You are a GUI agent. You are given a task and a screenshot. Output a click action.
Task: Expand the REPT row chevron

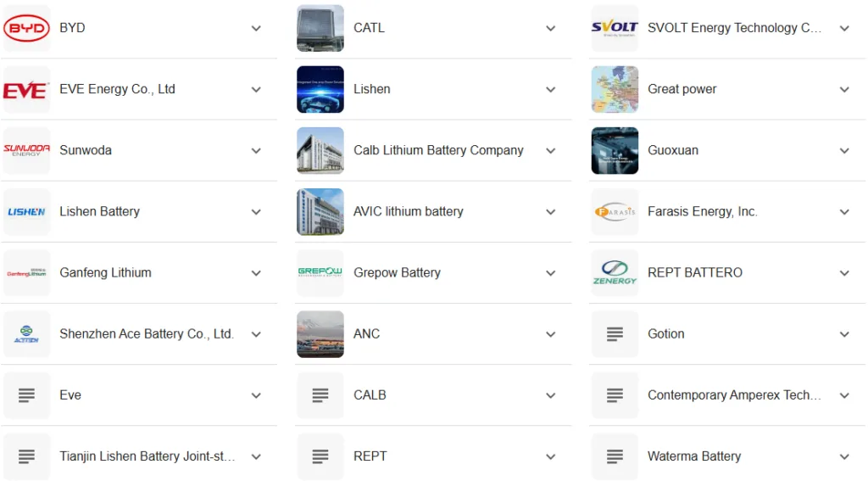tap(550, 456)
